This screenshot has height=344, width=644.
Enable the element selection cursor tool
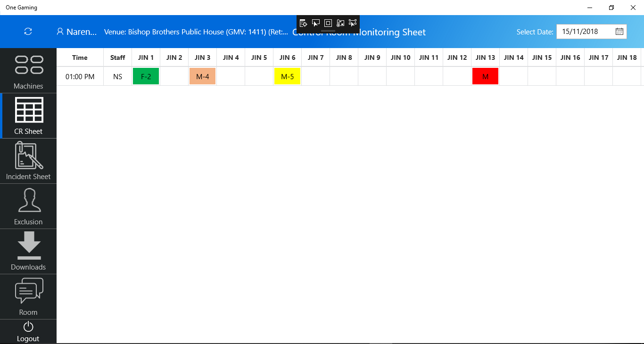point(316,23)
